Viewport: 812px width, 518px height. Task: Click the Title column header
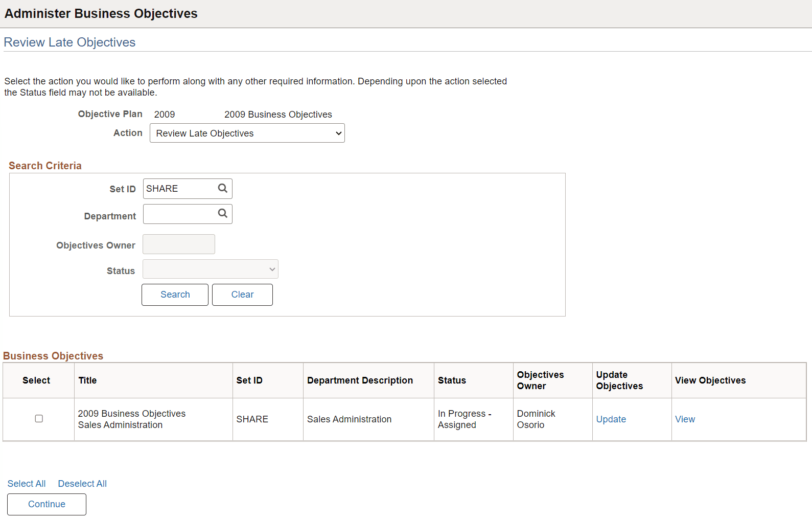pyautogui.click(x=87, y=380)
